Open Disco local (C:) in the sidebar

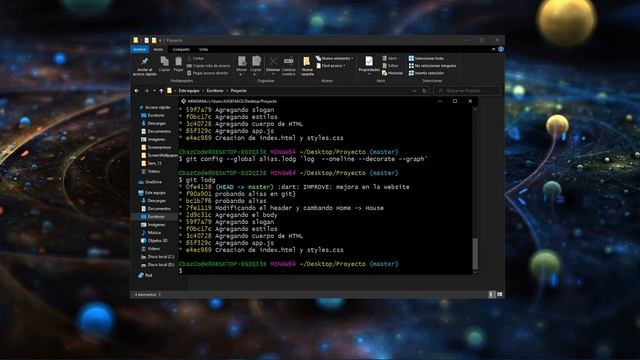click(x=157, y=257)
